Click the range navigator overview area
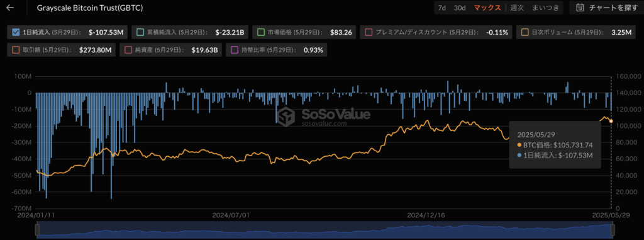 tap(325, 230)
